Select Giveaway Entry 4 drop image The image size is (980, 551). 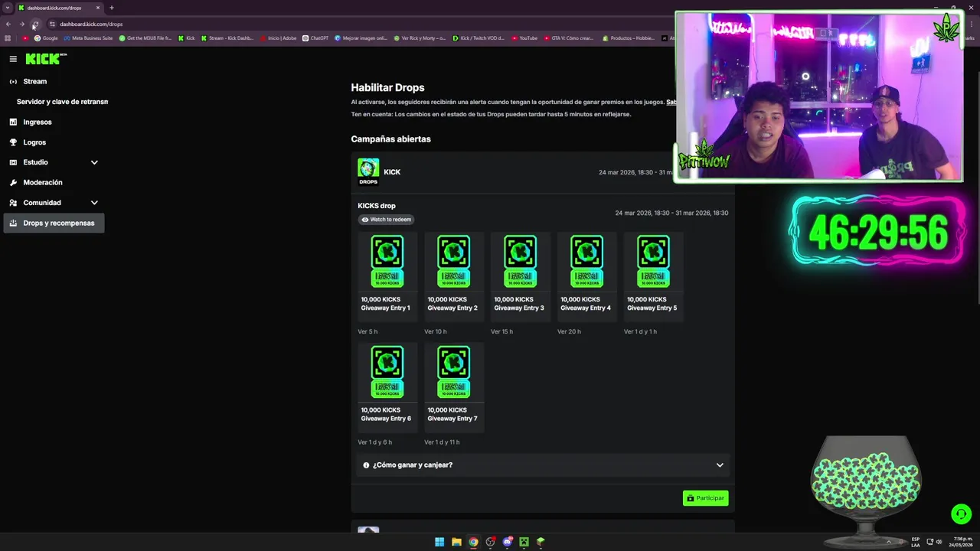pos(586,262)
